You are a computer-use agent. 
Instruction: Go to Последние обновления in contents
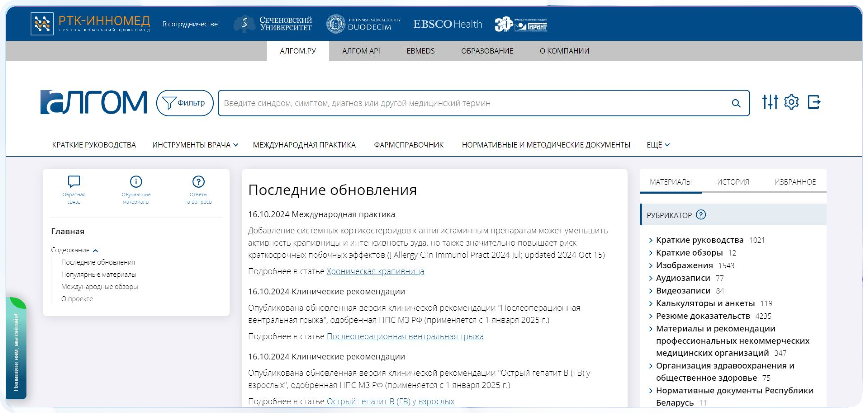[x=98, y=262]
